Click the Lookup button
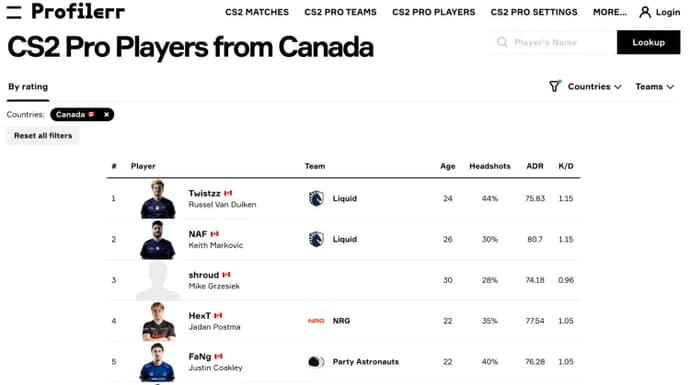Viewport: 690px width, 385px height. 648,42
